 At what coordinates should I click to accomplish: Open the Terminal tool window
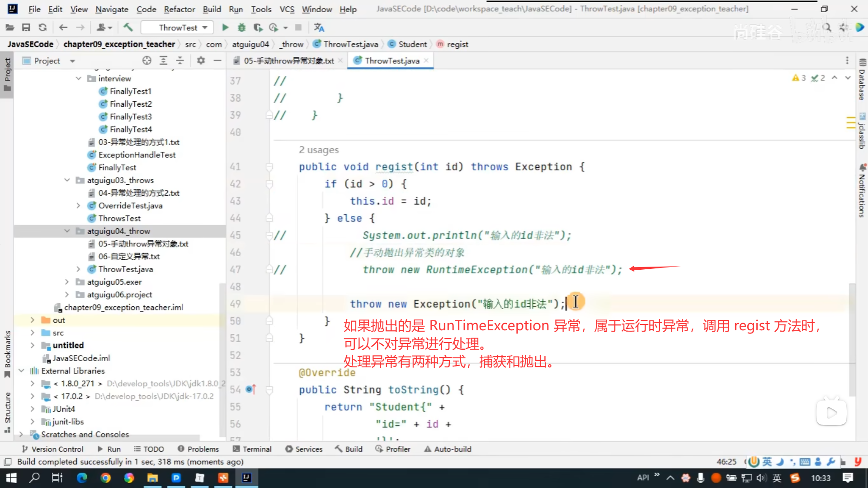click(x=252, y=449)
